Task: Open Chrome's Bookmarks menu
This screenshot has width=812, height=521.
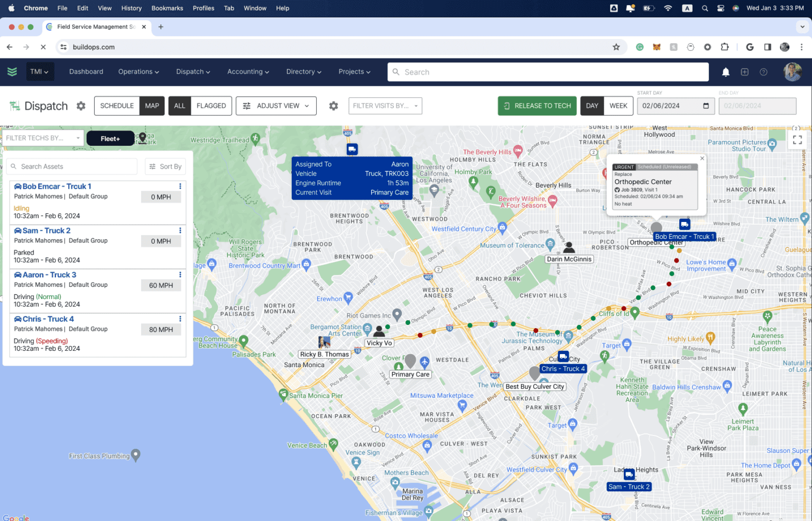Action: (167, 8)
